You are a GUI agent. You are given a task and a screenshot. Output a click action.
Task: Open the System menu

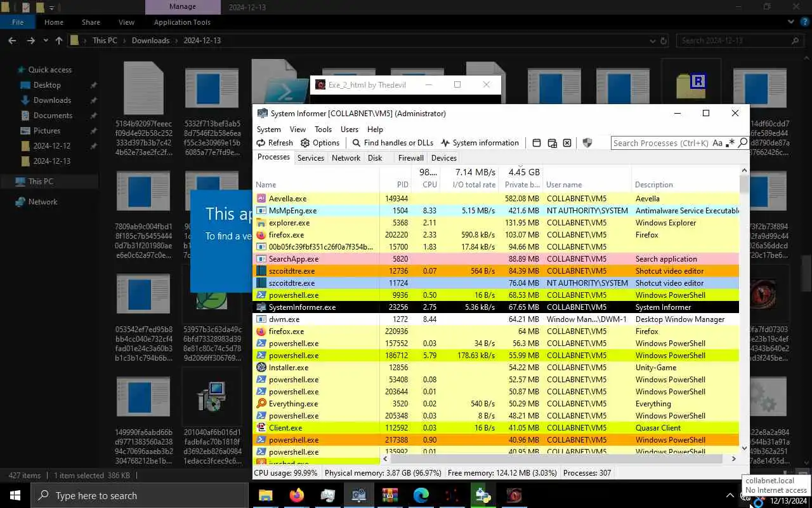[x=268, y=129]
